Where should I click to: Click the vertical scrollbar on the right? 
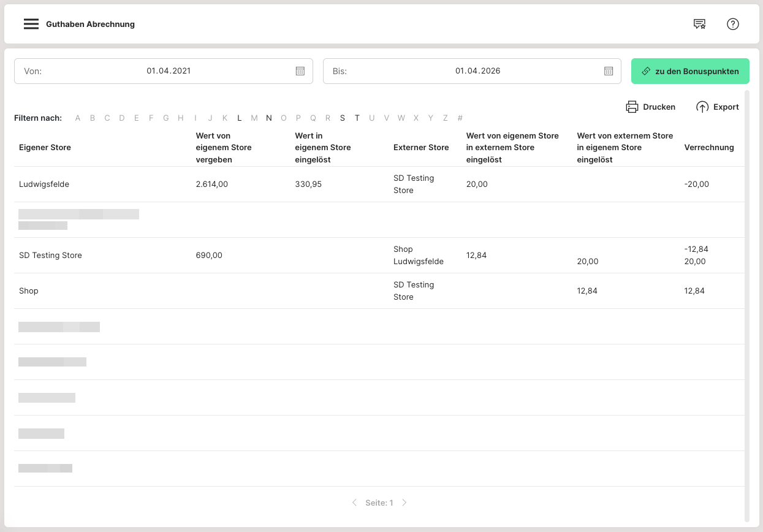[x=746, y=305]
